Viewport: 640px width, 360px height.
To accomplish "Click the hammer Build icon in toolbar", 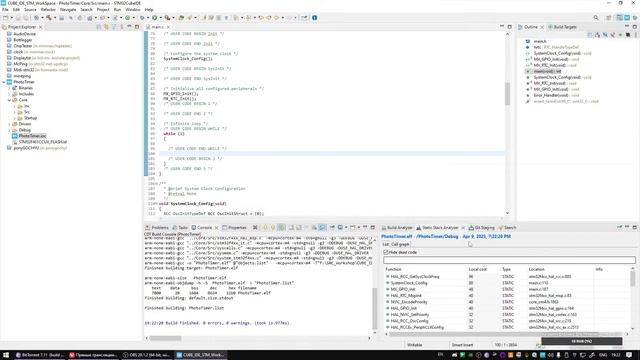I will 49,18.
